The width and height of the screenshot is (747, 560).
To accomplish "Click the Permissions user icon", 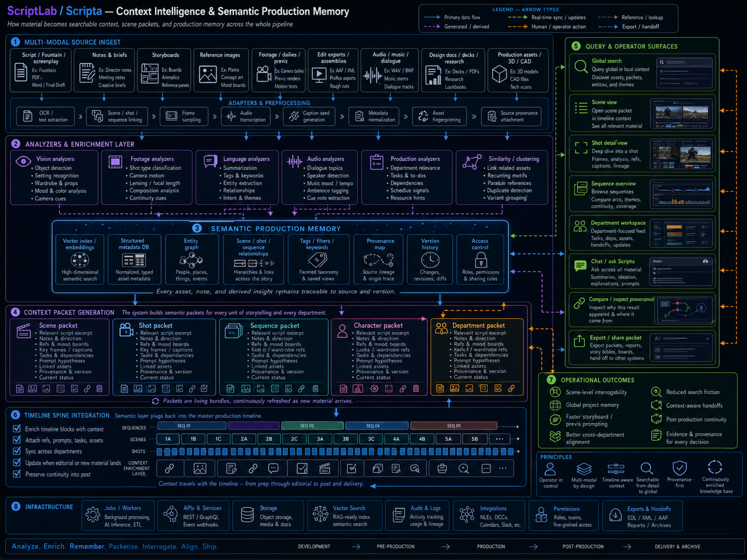I will (541, 515).
